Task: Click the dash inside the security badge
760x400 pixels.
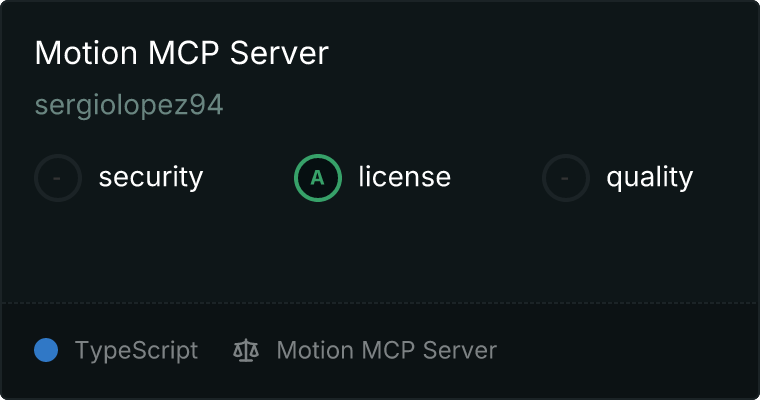Action: coord(57,178)
